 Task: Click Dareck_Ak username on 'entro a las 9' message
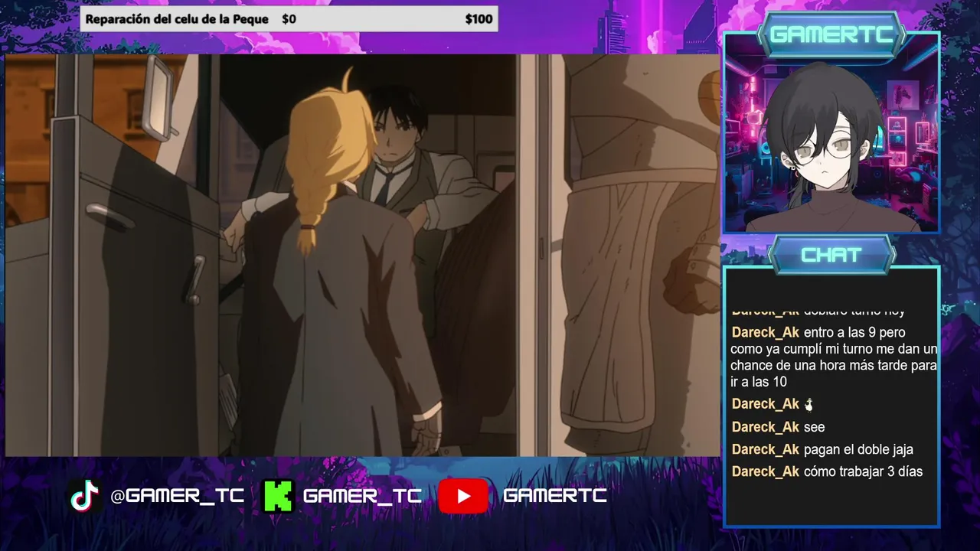(x=765, y=332)
